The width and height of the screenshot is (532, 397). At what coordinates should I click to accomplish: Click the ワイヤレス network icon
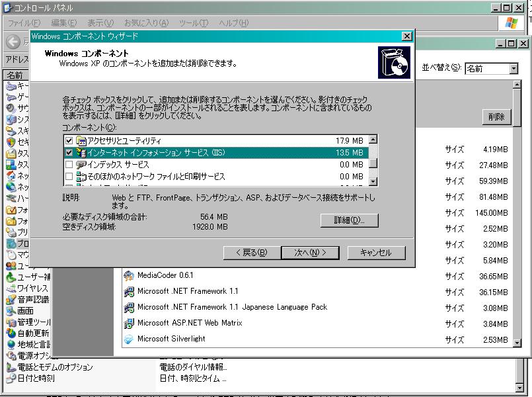[11, 288]
